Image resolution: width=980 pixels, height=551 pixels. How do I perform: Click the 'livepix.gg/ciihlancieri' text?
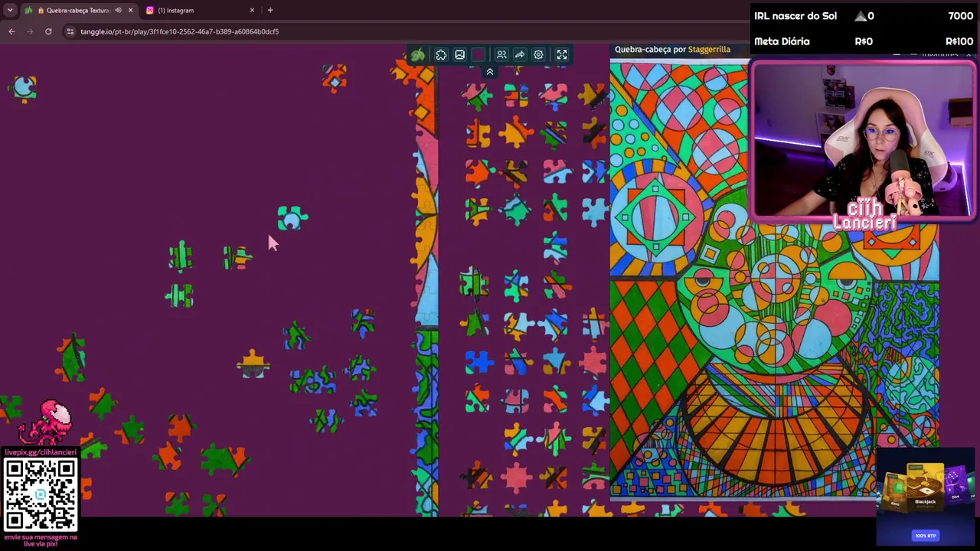(x=41, y=452)
